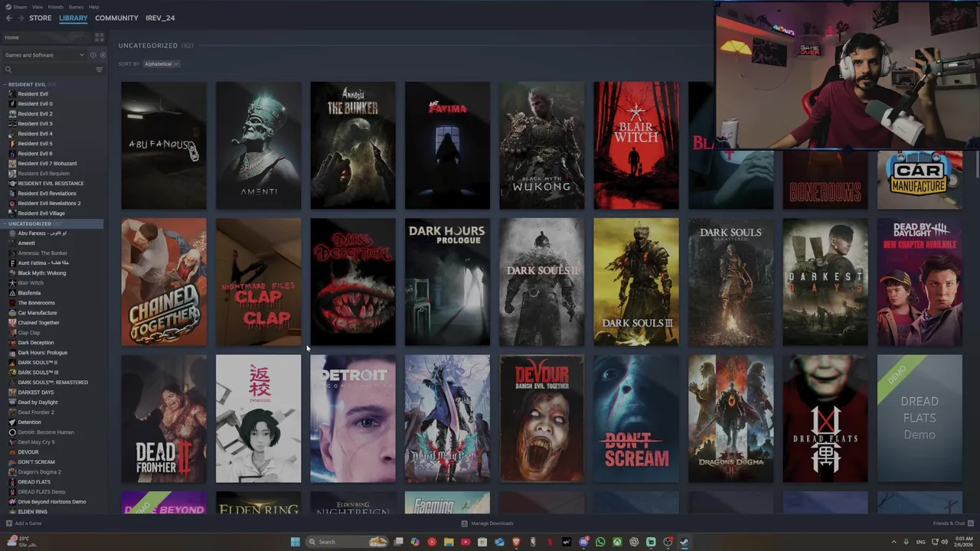
Task: Select Chained Together in sidebar list
Action: coord(38,322)
